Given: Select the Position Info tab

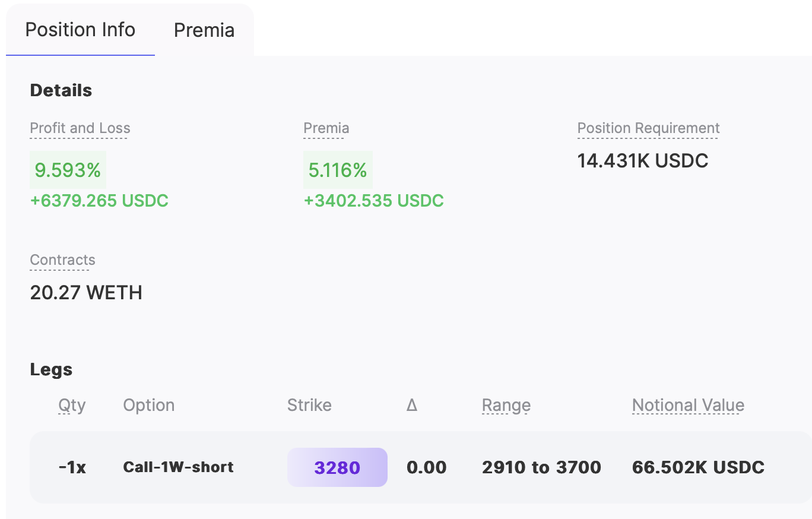Looking at the screenshot, I should 80,30.
